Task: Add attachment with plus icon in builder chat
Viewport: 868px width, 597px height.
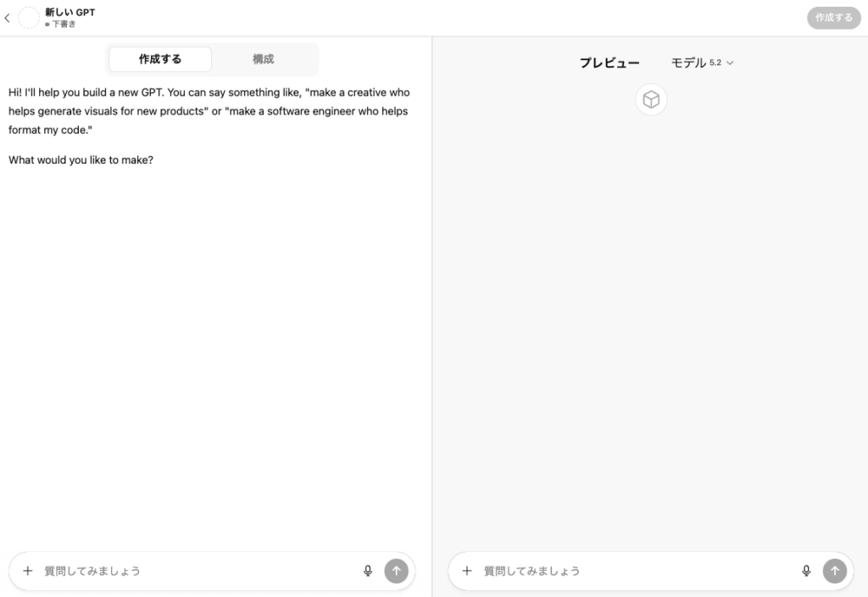Action: [x=28, y=571]
